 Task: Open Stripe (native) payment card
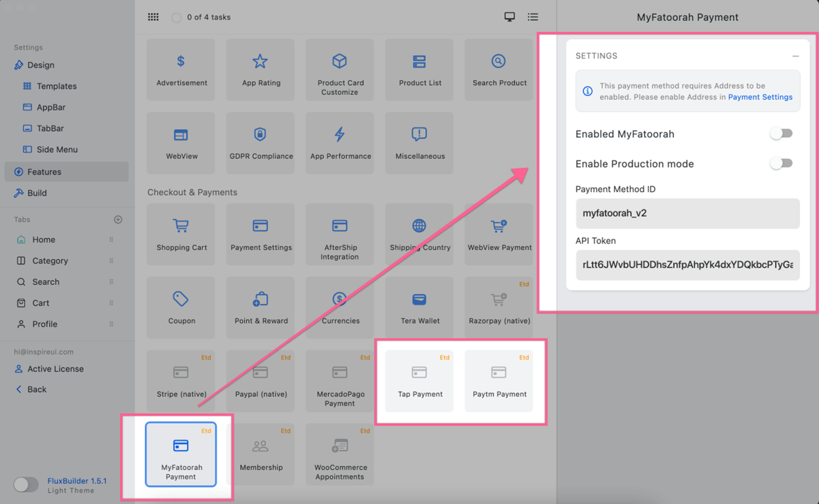tap(181, 381)
